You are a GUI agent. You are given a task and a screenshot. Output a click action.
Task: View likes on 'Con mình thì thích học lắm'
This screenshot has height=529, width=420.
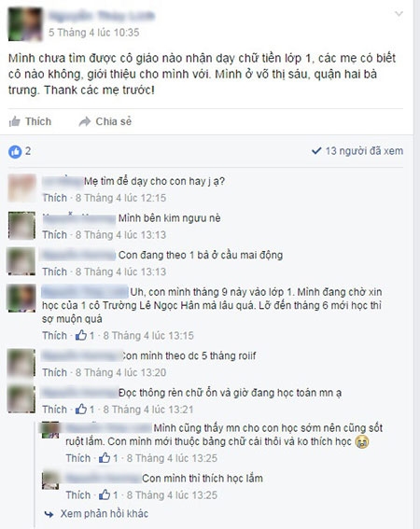108,494
